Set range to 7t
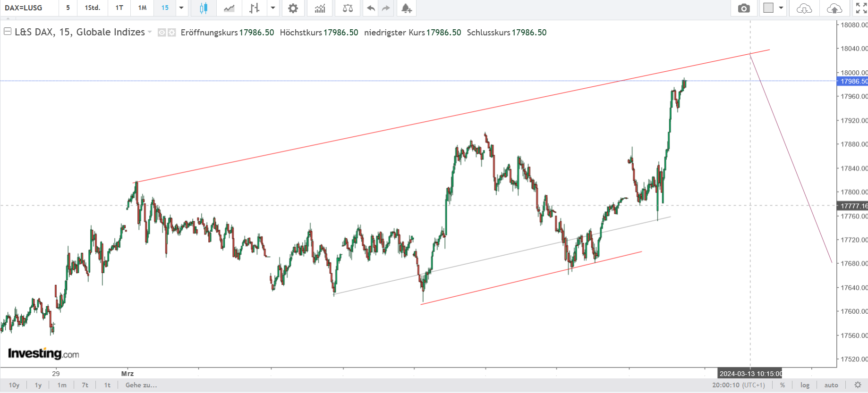This screenshot has width=868, height=393. (x=85, y=385)
